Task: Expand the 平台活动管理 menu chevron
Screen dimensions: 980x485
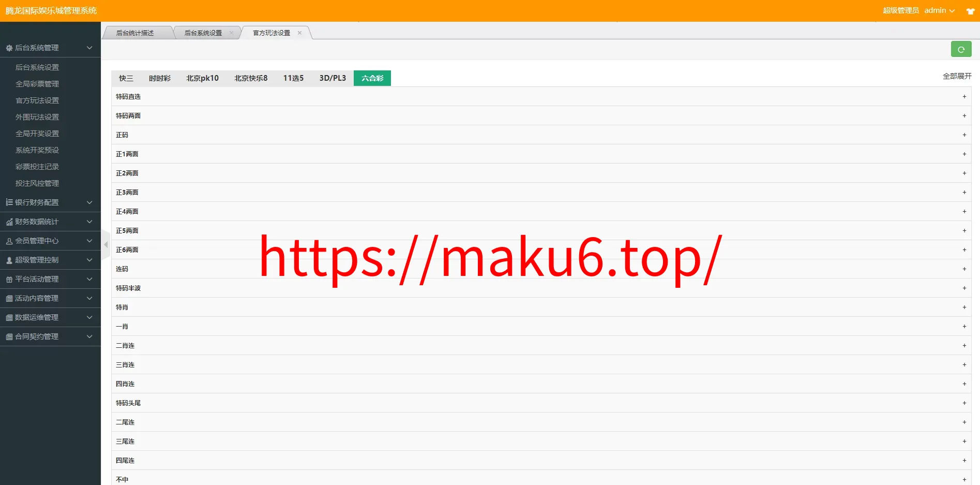Action: tap(89, 279)
